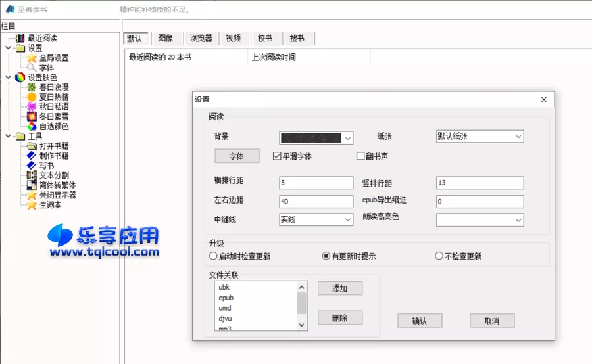Open the 朗读高亮色 dropdown
592x364 pixels.
click(x=480, y=220)
